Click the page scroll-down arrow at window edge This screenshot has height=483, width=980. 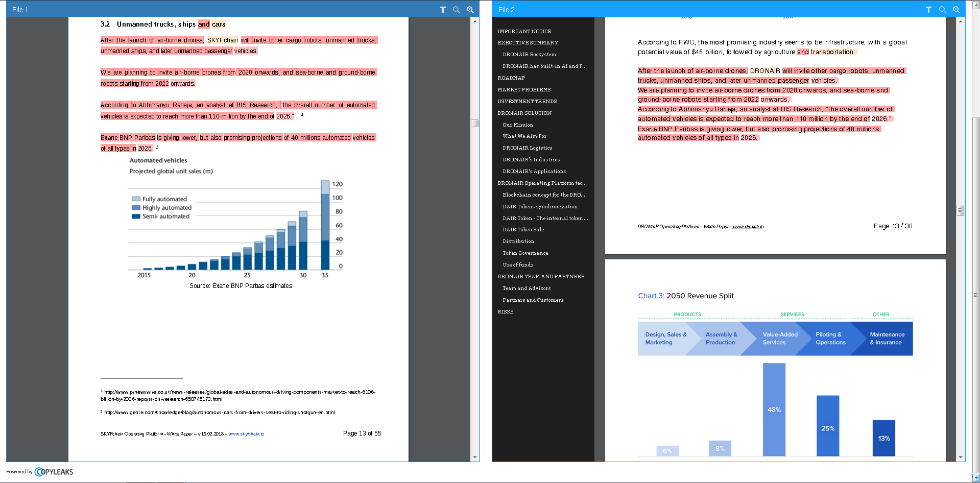click(976, 478)
